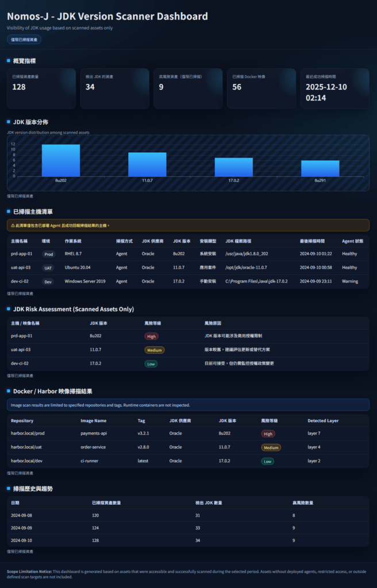
Task: Click the blue marker beside 掃描歷史與趨勢 heading
Action: click(9, 489)
